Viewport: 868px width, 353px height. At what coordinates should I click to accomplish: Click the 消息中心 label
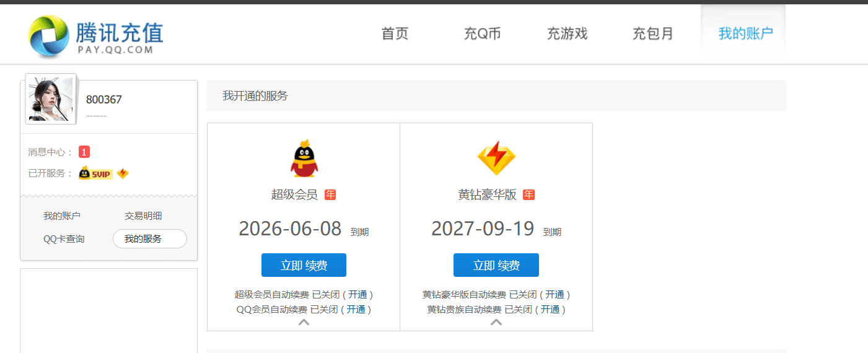pyautogui.click(x=51, y=152)
